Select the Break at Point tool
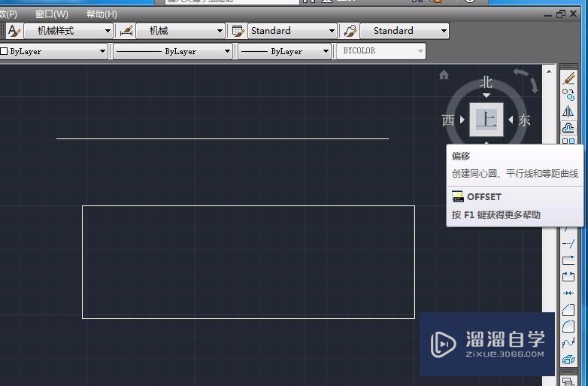 point(568,260)
